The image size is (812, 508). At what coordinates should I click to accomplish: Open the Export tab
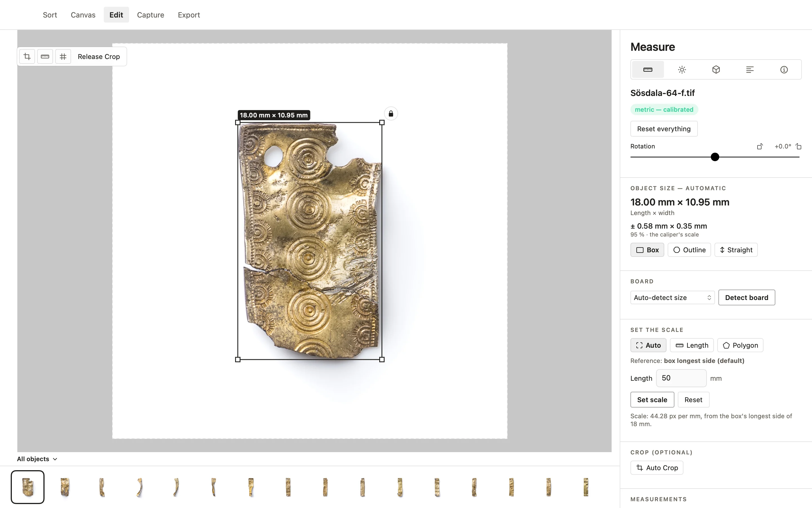(x=189, y=15)
